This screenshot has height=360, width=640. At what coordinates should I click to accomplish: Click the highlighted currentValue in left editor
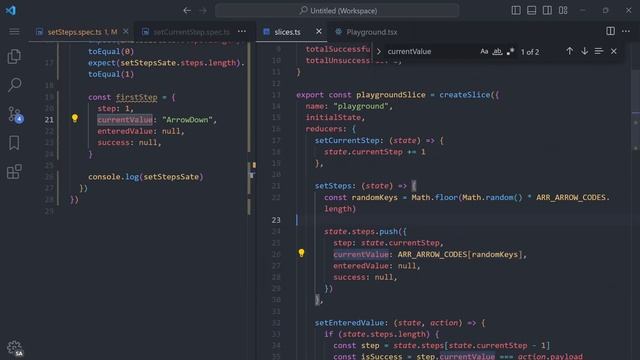(125, 120)
